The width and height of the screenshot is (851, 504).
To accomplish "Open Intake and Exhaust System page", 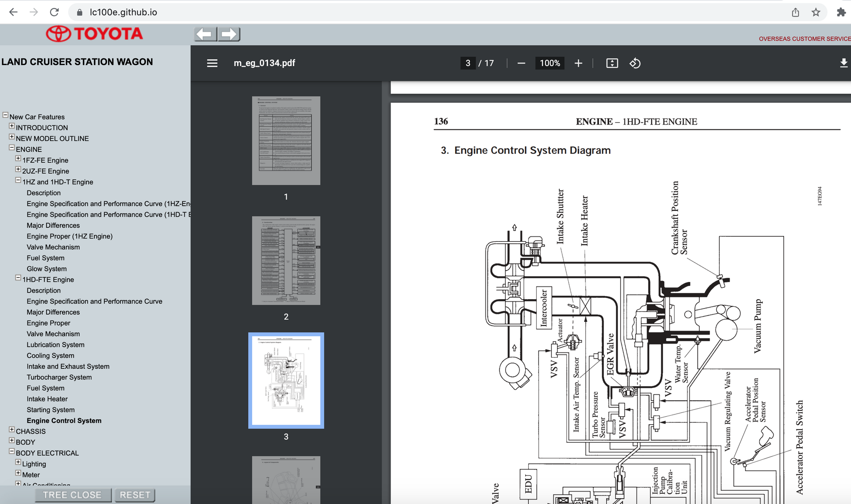I will (x=68, y=366).
